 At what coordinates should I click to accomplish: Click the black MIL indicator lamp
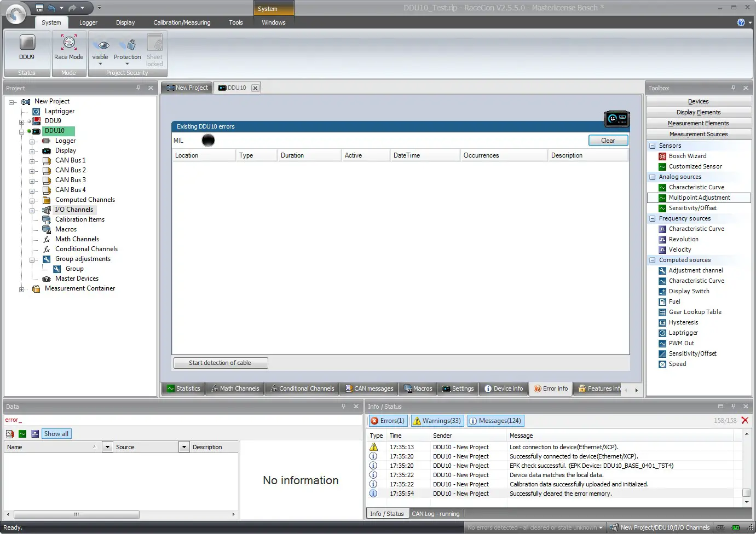click(208, 141)
